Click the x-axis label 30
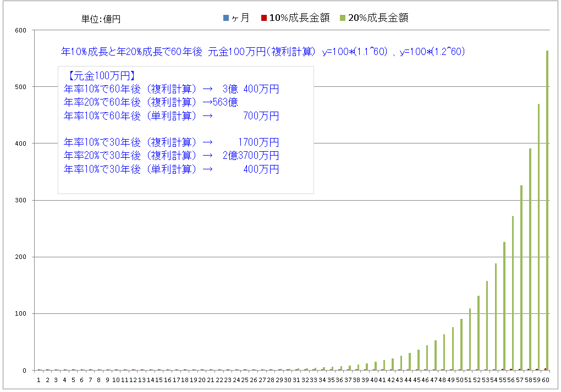Screen dimensions: 561x392 pos(288,380)
